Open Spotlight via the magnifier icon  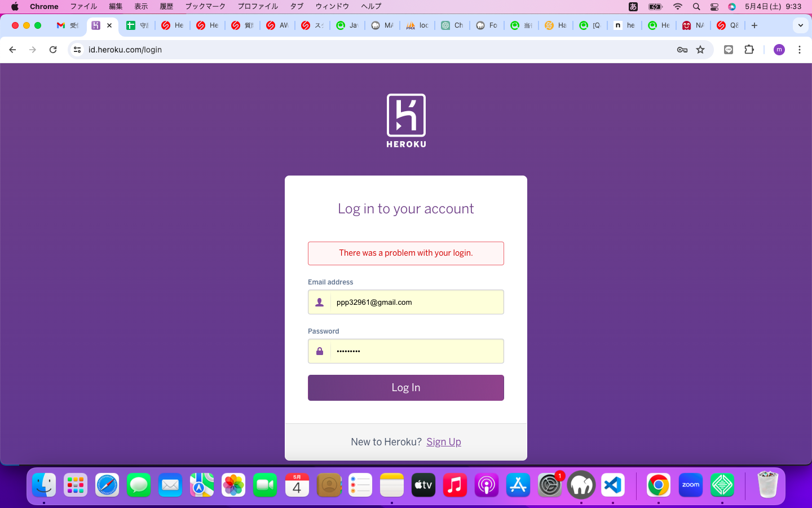[x=696, y=6]
